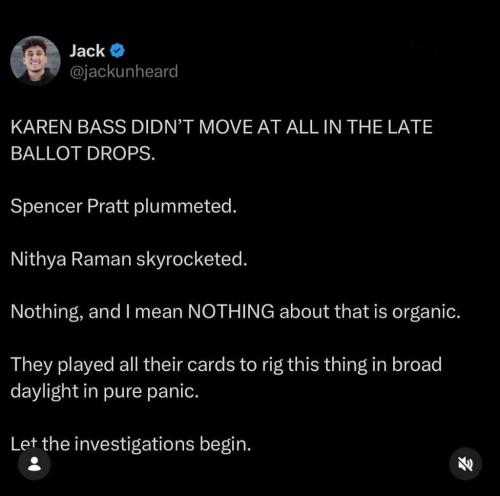Click the word investigations in the last line
The height and width of the screenshot is (496, 500).
[134, 444]
